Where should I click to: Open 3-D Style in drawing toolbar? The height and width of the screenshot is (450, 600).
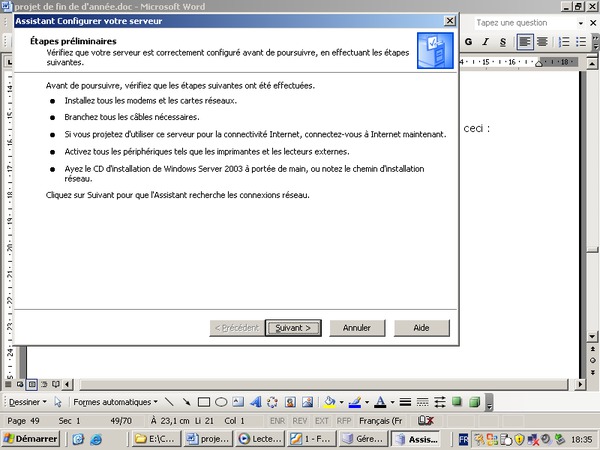(x=474, y=402)
